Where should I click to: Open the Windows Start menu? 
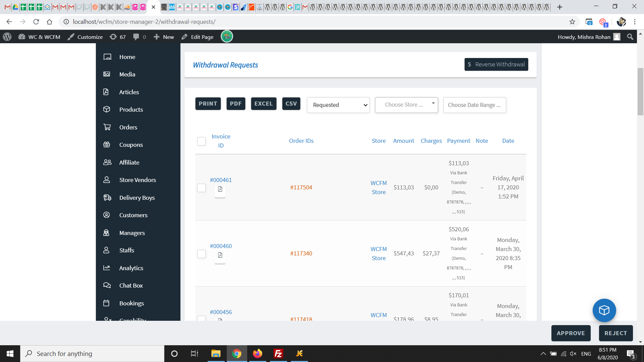click(10, 354)
